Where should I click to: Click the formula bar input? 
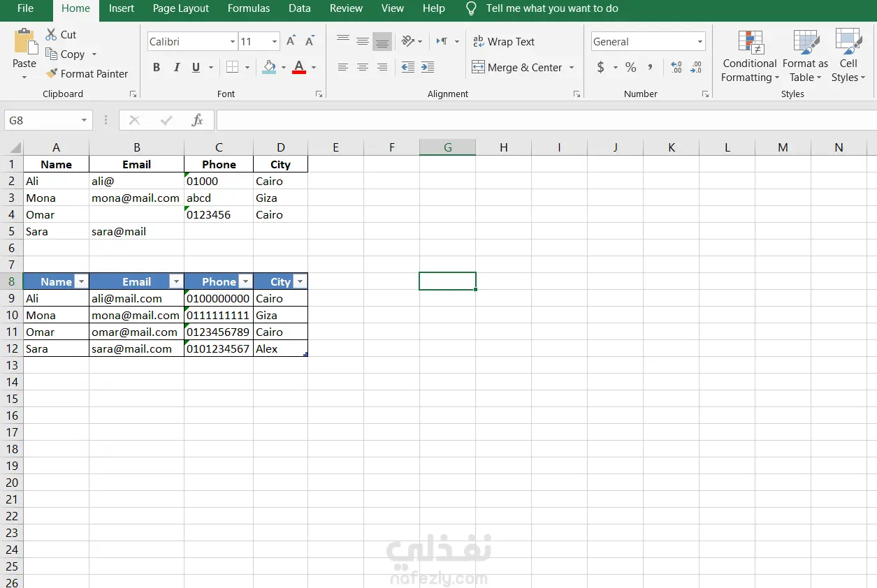tap(546, 120)
